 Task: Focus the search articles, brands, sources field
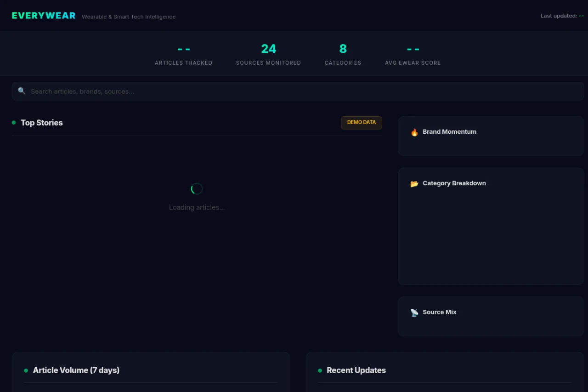303,91
